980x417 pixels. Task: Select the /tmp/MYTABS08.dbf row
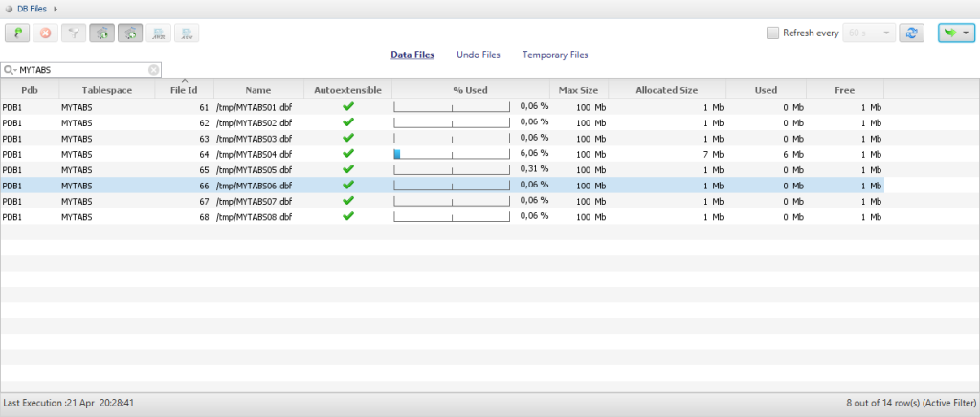(x=254, y=216)
